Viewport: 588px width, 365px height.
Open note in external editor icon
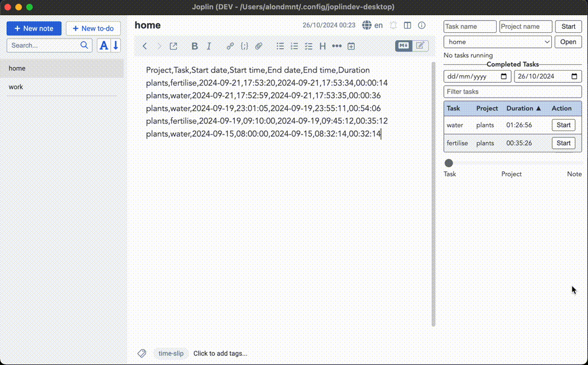[x=173, y=46]
